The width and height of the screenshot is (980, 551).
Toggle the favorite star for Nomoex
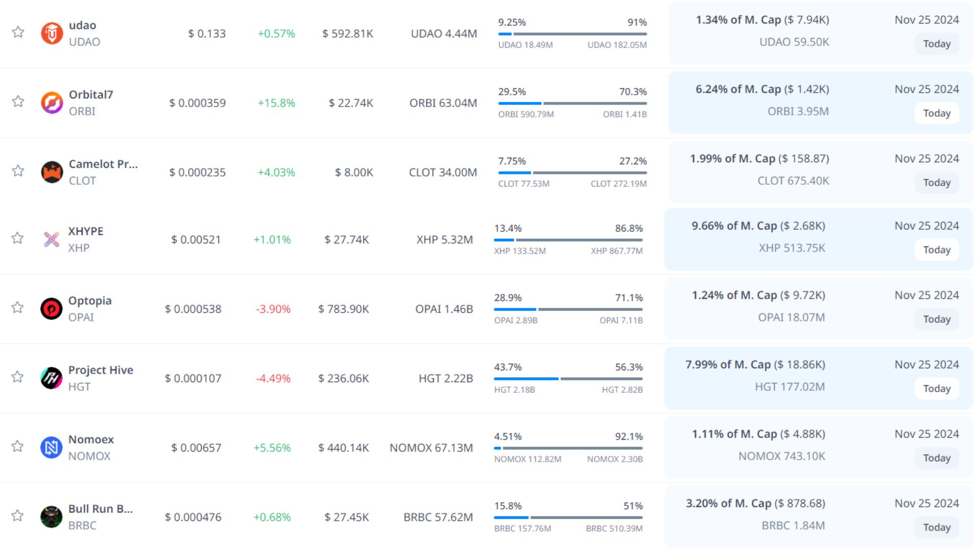tap(18, 446)
